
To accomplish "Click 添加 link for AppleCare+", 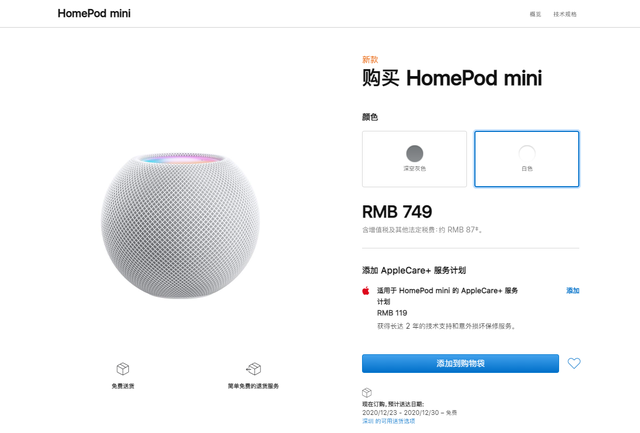I will tap(573, 290).
